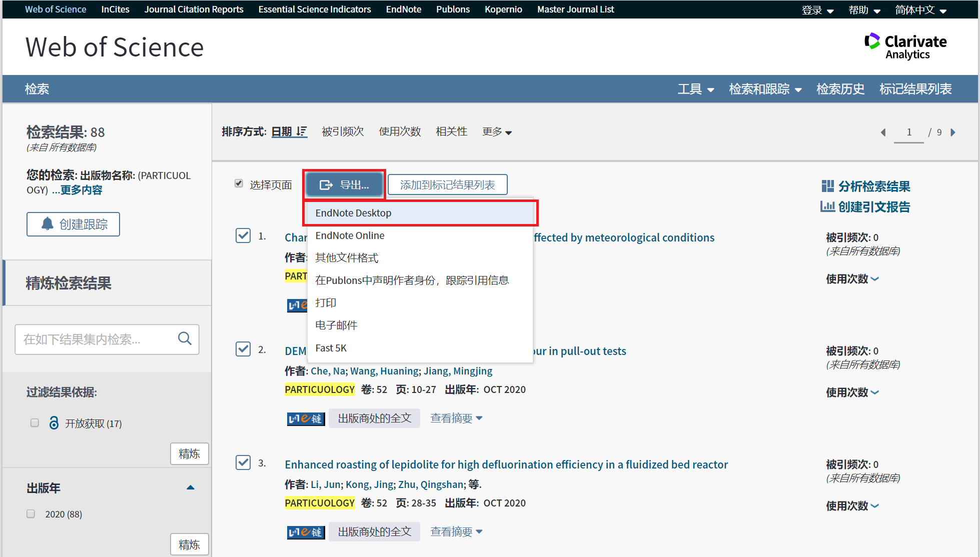Open 检索历史 search history

click(x=840, y=89)
